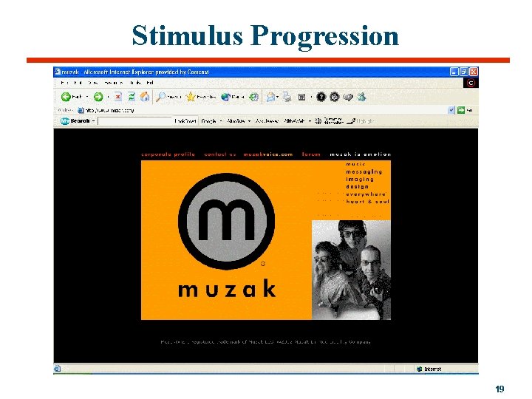Screen dimensions: 532x399
Task: Open the History clock icon
Action: pyautogui.click(x=253, y=98)
